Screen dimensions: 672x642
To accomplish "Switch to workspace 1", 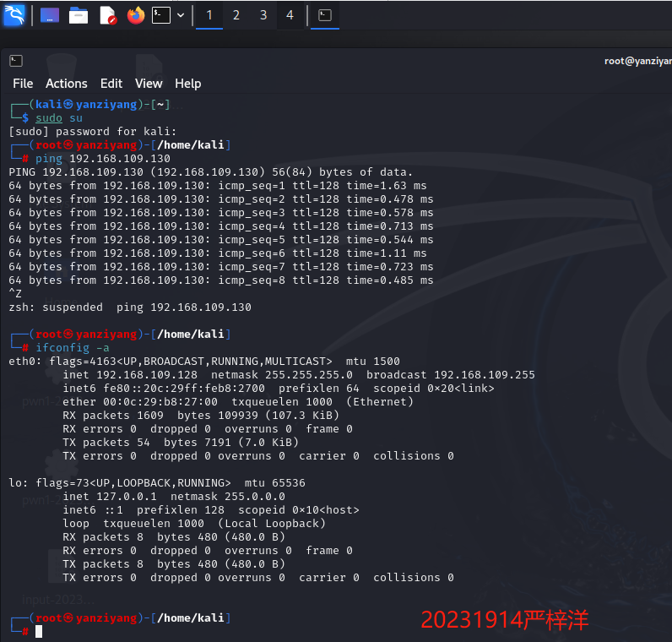I will (209, 15).
